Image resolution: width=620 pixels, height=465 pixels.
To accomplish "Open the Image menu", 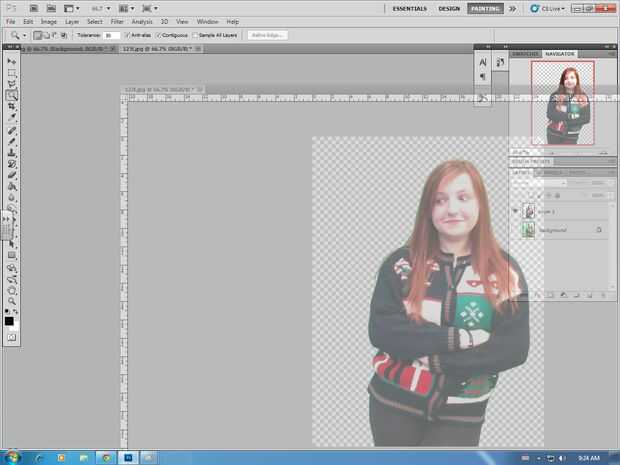I will (49, 22).
